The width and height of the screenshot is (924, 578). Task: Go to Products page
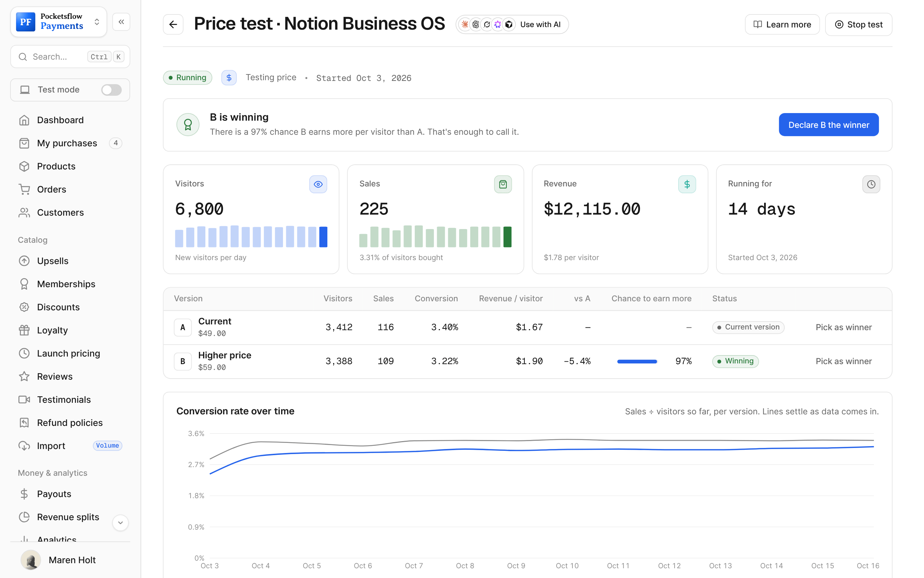click(x=70, y=166)
